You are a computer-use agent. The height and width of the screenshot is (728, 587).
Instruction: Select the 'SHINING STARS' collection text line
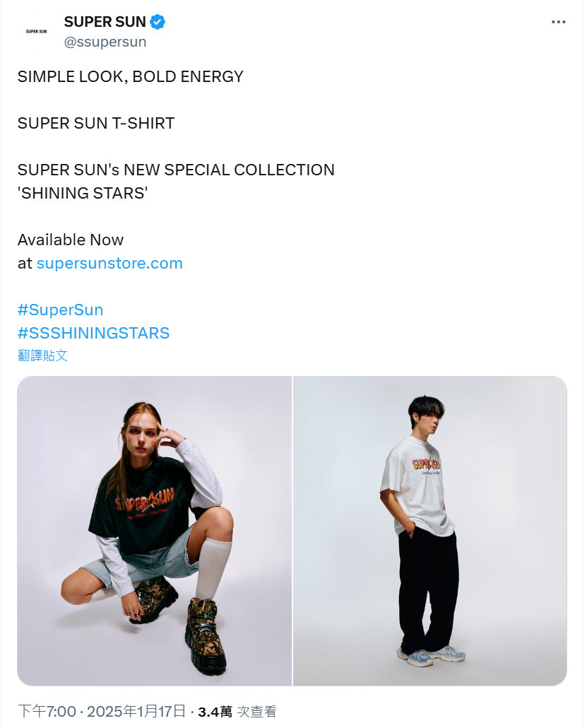pos(83,193)
